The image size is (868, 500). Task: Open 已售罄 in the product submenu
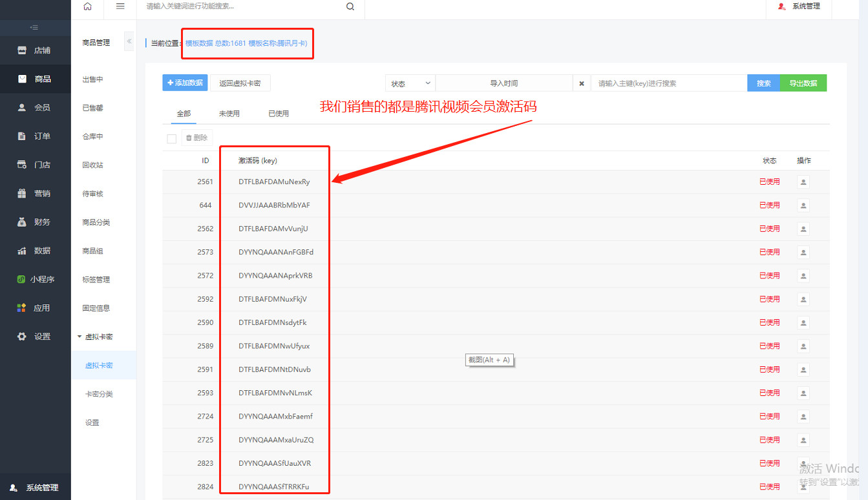click(x=92, y=108)
